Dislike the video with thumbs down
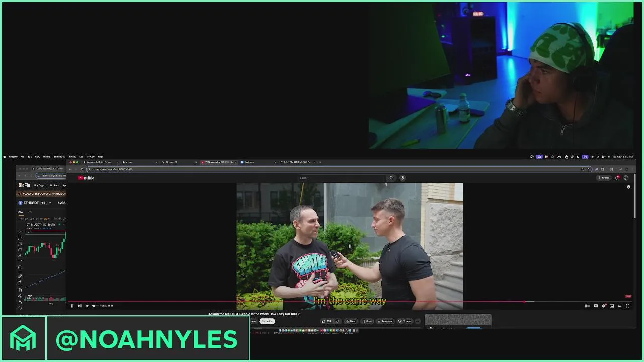The image size is (644, 362). click(337, 321)
